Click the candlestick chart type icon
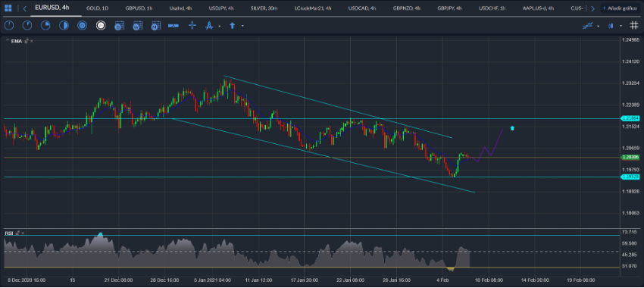This screenshot has height=288, width=644. [611, 26]
